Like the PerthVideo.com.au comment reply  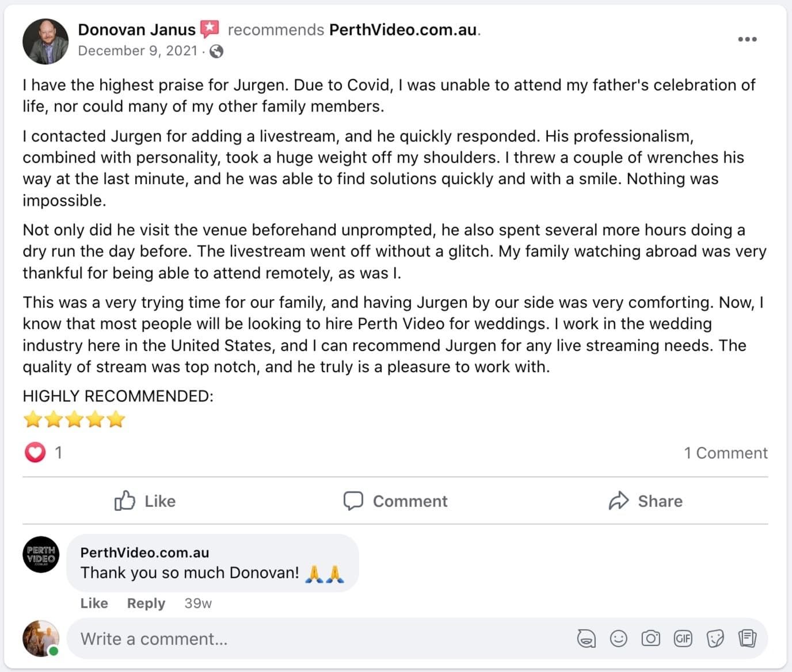(94, 603)
